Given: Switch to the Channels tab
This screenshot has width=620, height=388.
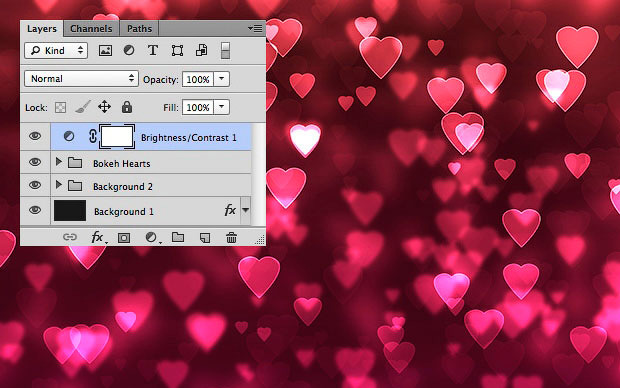Looking at the screenshot, I should coord(91,28).
